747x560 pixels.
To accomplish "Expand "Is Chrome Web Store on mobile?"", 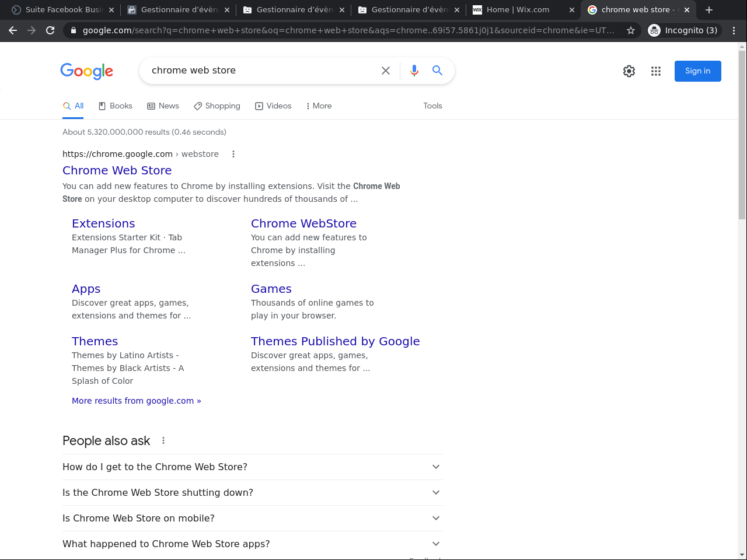I will [436, 518].
